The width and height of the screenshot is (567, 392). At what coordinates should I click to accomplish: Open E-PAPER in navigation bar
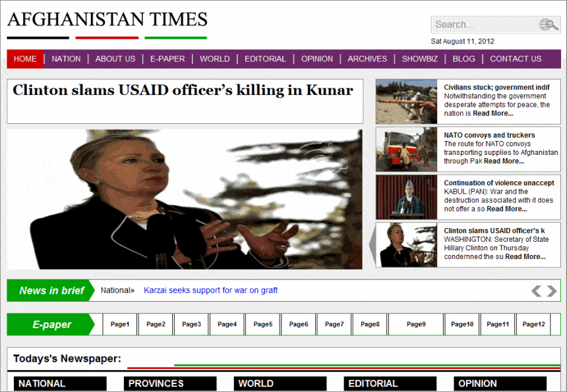[167, 59]
